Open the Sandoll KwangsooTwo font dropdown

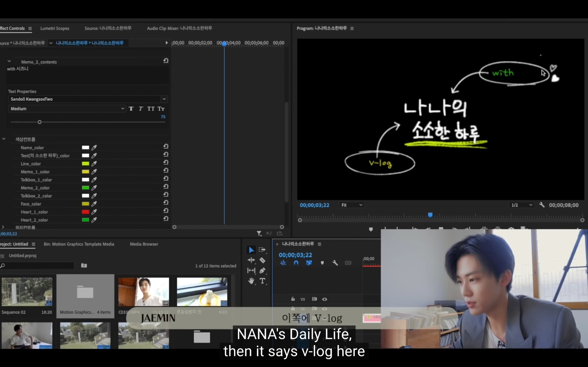click(164, 99)
